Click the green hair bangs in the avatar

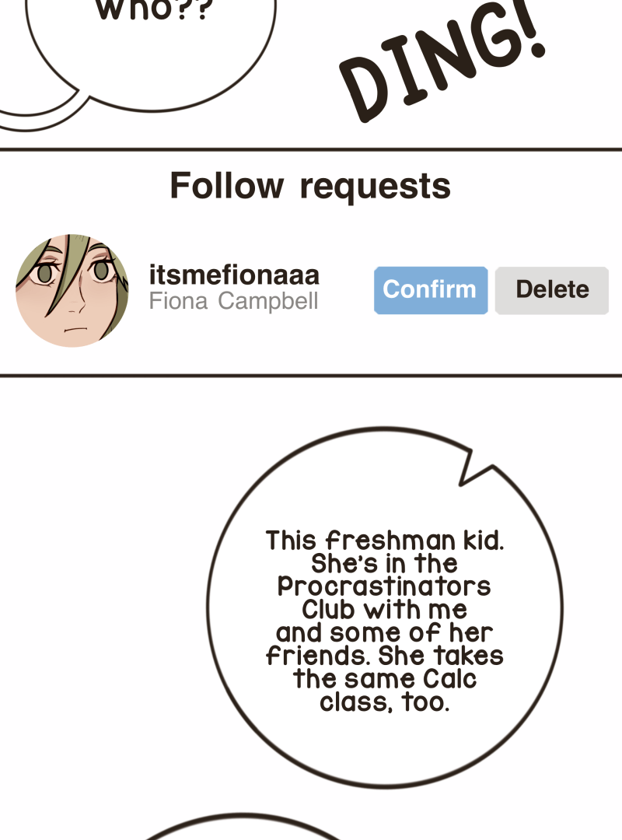[x=67, y=268]
